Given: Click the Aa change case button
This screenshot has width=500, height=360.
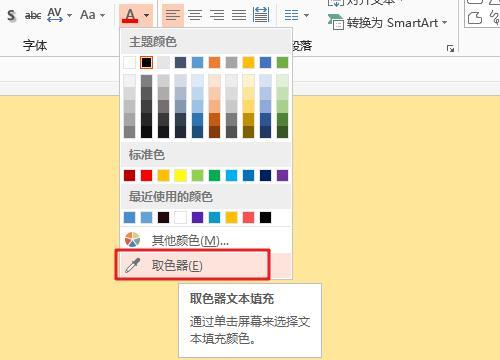Looking at the screenshot, I should click(88, 15).
